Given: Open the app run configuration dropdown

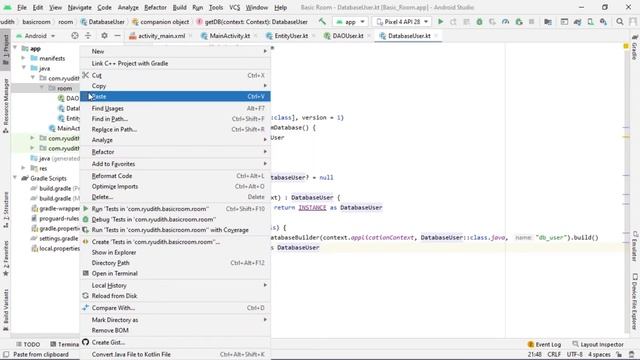Looking at the screenshot, I should (x=350, y=22).
